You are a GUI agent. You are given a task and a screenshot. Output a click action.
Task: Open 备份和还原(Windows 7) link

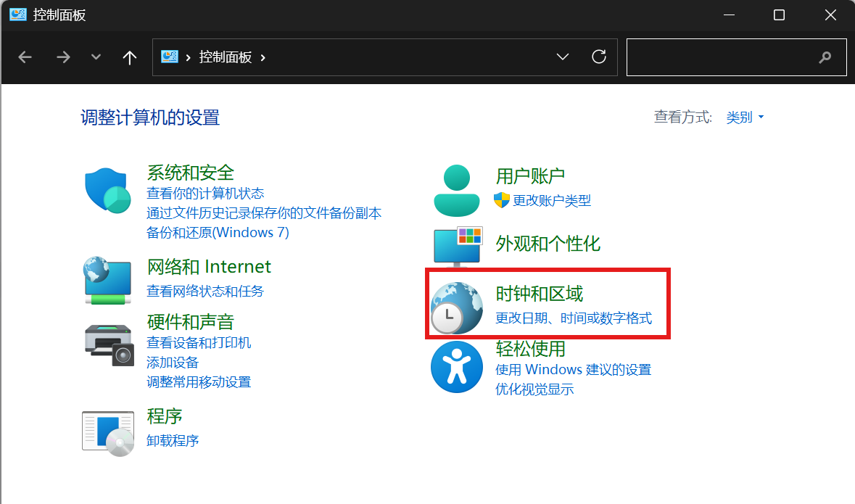[x=218, y=233]
